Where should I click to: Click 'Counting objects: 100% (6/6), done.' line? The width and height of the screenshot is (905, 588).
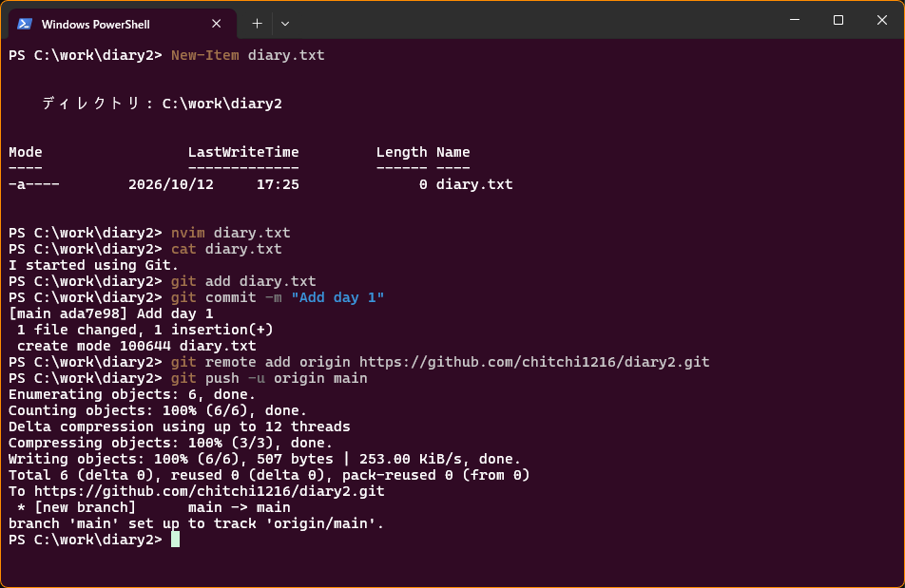[158, 410]
